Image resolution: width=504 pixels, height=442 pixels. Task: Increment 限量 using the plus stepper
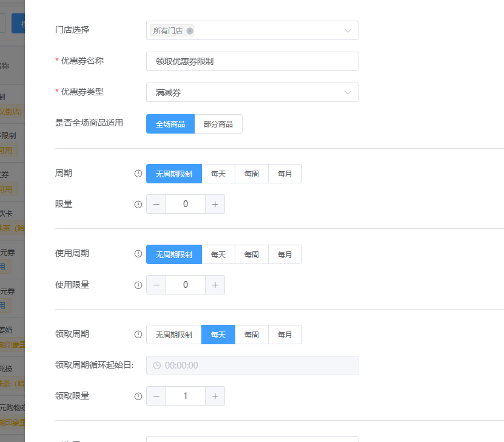coord(215,204)
